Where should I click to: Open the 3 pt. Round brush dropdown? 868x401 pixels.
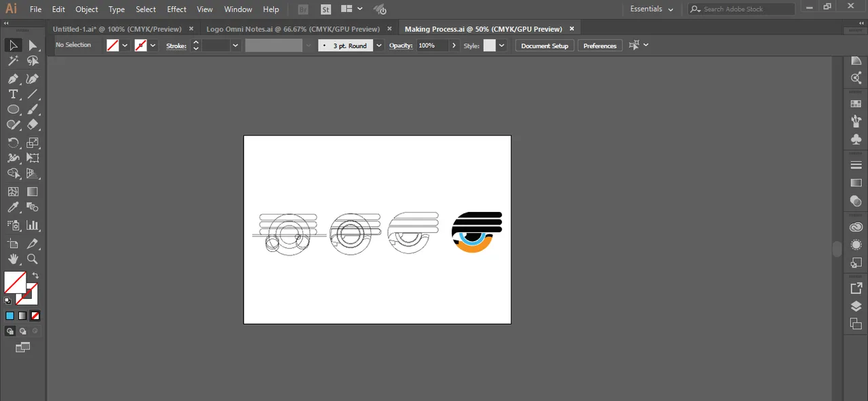coord(379,45)
